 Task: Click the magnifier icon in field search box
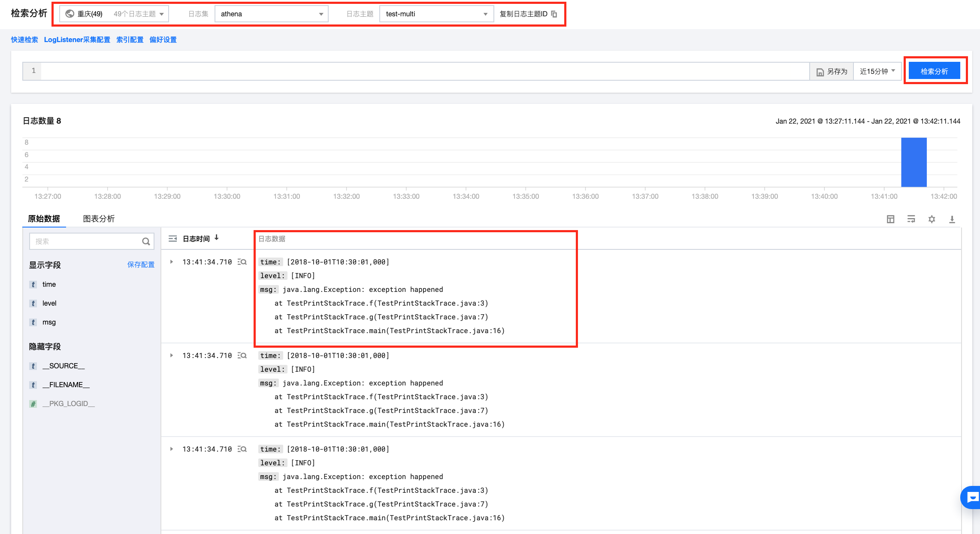(x=146, y=242)
